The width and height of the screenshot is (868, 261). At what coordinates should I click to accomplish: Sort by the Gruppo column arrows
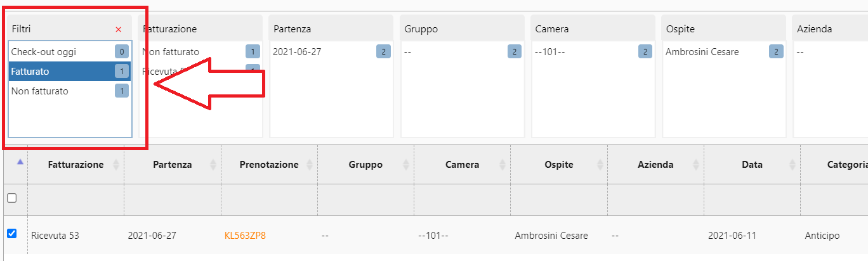pos(406,165)
